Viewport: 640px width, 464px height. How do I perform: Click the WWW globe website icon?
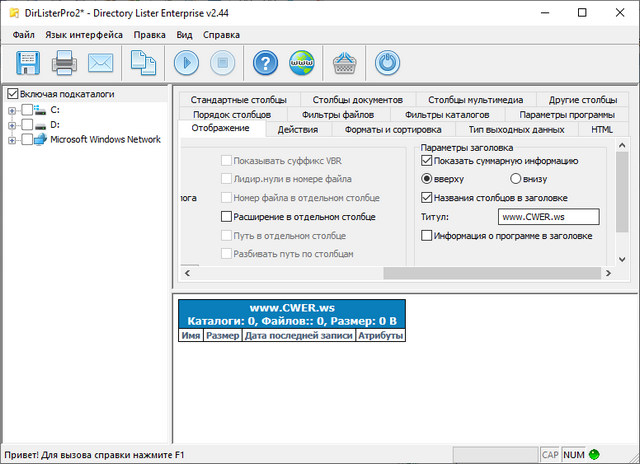(x=300, y=63)
